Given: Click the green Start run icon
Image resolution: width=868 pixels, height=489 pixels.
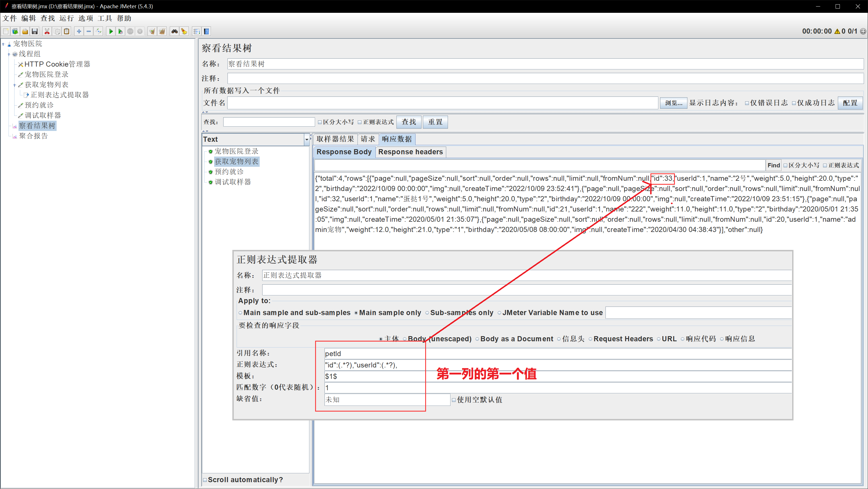Looking at the screenshot, I should click(111, 31).
